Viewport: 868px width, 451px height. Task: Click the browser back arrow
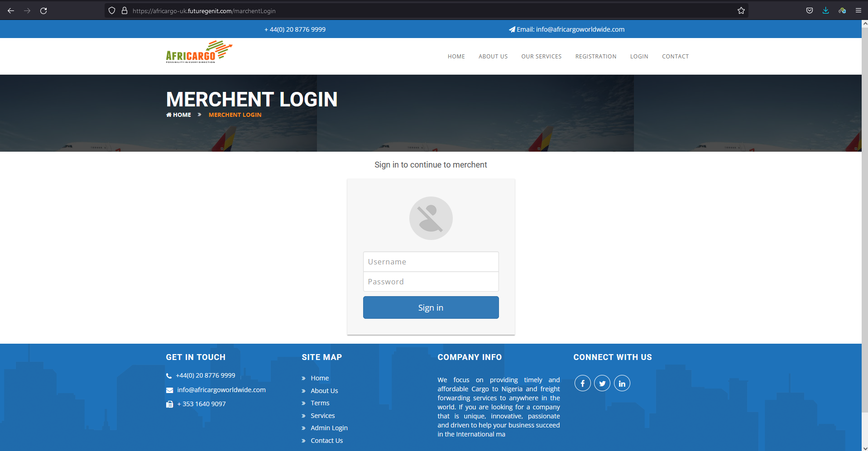(11, 11)
